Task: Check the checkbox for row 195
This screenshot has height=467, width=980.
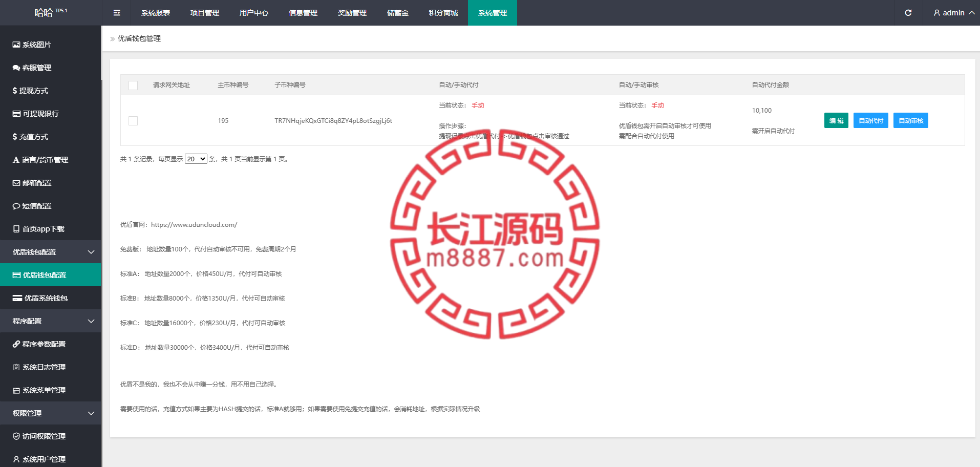Action: point(133,121)
